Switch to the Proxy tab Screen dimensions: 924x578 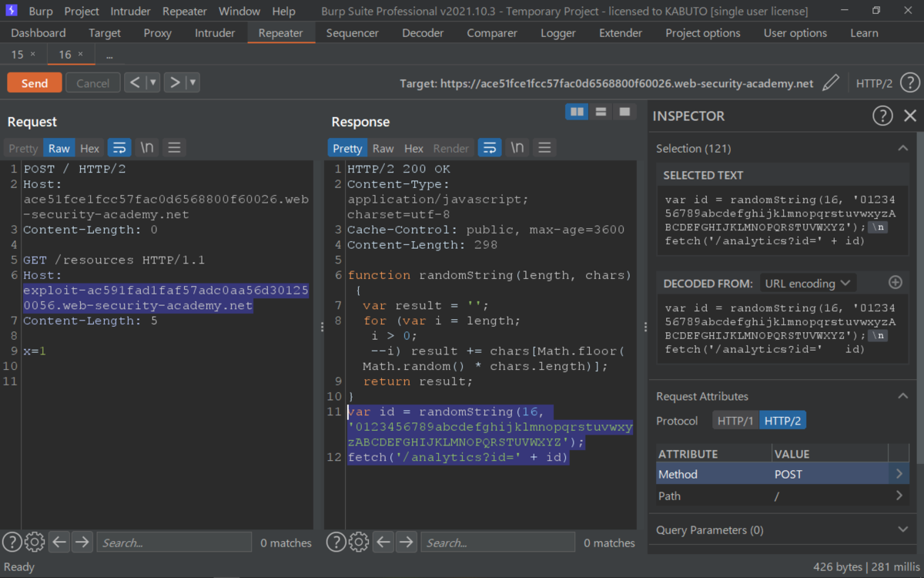pyautogui.click(x=158, y=33)
